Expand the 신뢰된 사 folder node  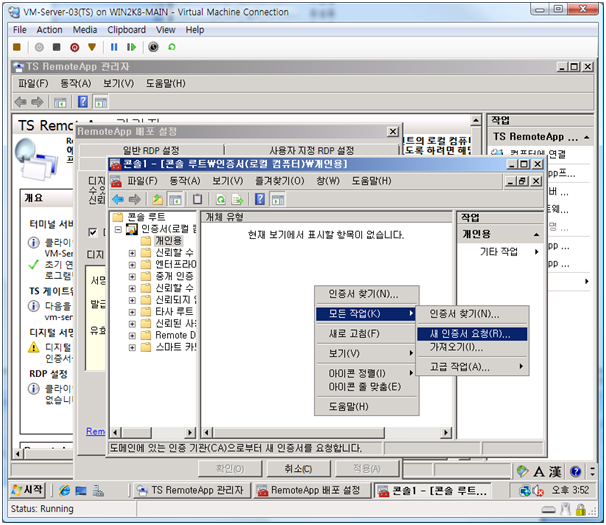(x=132, y=324)
